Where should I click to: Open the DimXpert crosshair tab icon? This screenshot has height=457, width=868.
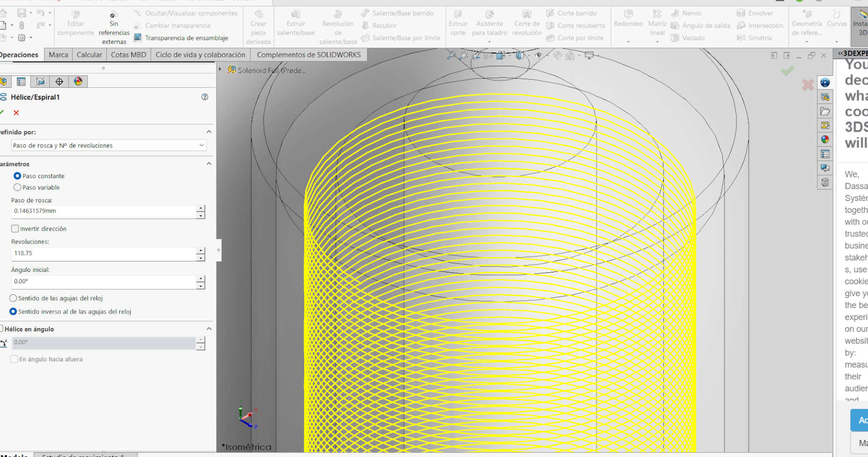point(59,81)
